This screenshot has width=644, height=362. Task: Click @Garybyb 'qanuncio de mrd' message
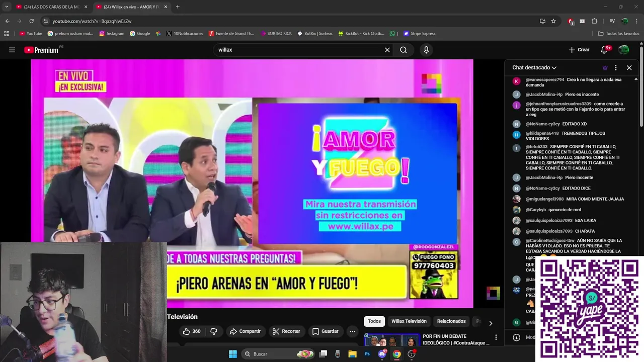(x=565, y=210)
